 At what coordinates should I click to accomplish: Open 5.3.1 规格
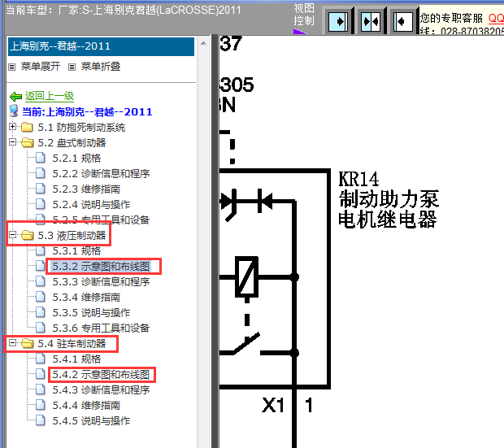pos(76,251)
